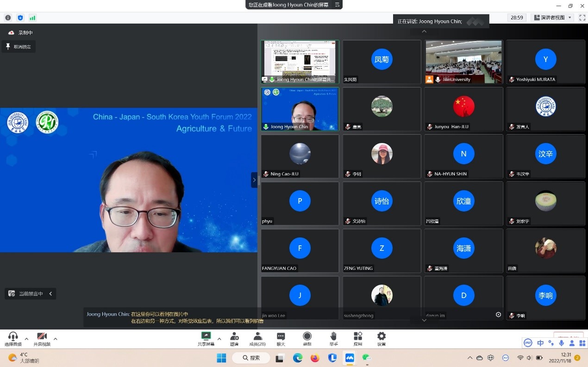
Task: Raise hand with the 举手 icon
Action: pos(333,336)
